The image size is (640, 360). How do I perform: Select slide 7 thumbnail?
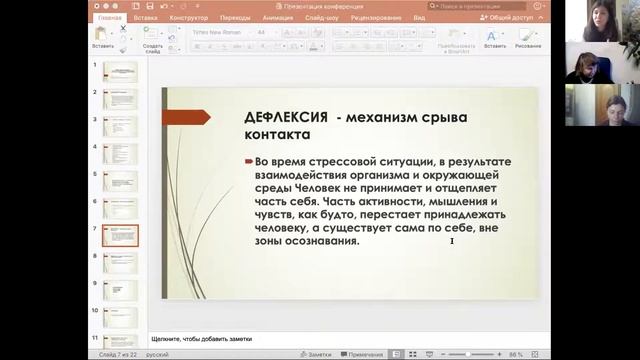[120, 236]
